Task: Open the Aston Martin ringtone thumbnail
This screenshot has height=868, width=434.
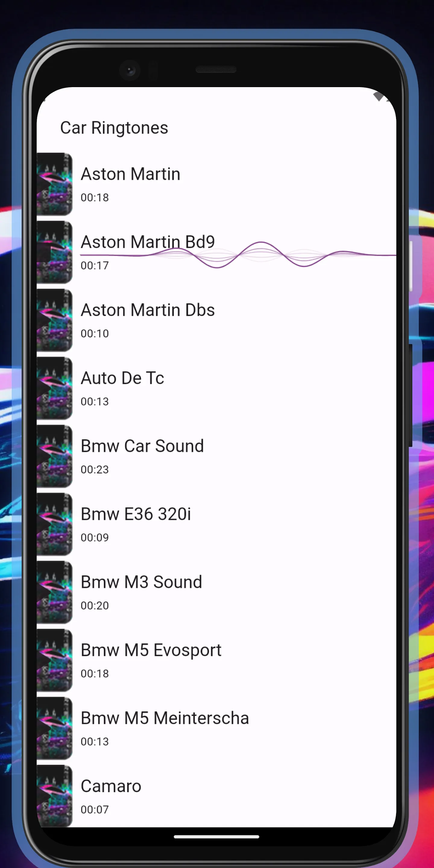Action: (55, 184)
